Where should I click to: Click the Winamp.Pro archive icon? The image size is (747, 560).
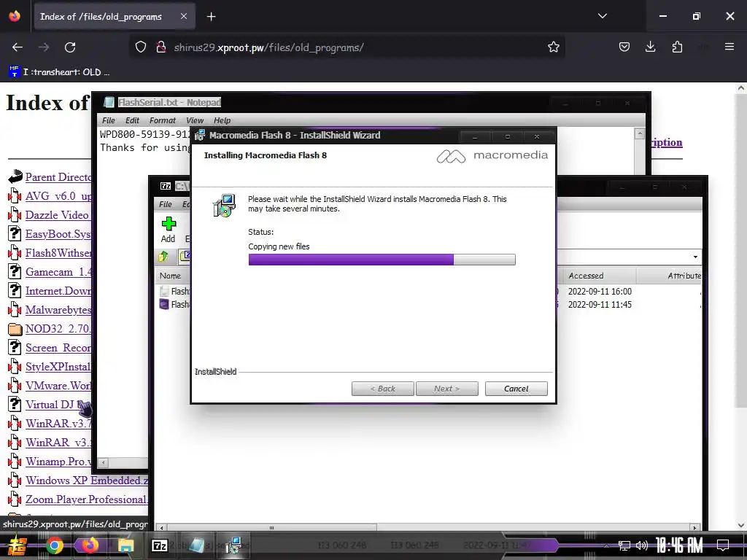click(15, 462)
